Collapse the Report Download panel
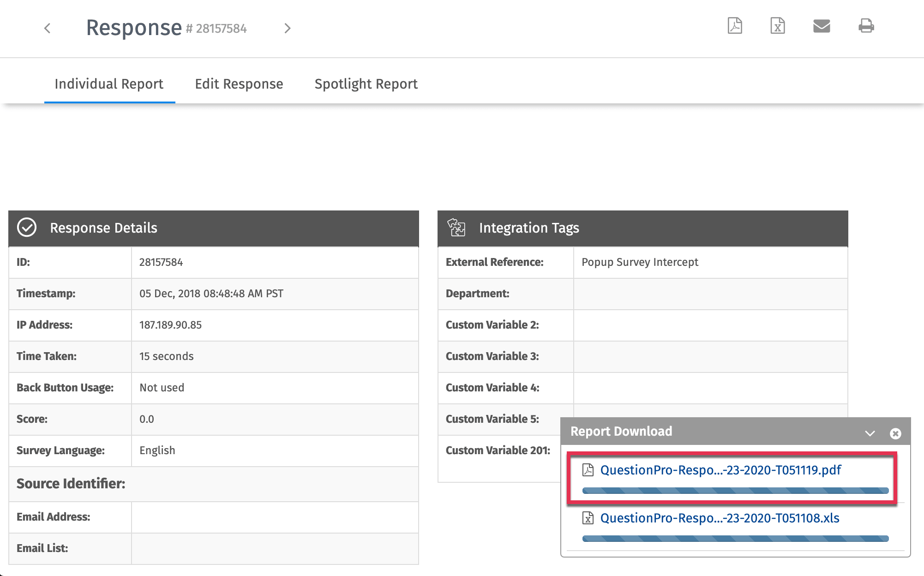This screenshot has height=576, width=924. click(870, 433)
